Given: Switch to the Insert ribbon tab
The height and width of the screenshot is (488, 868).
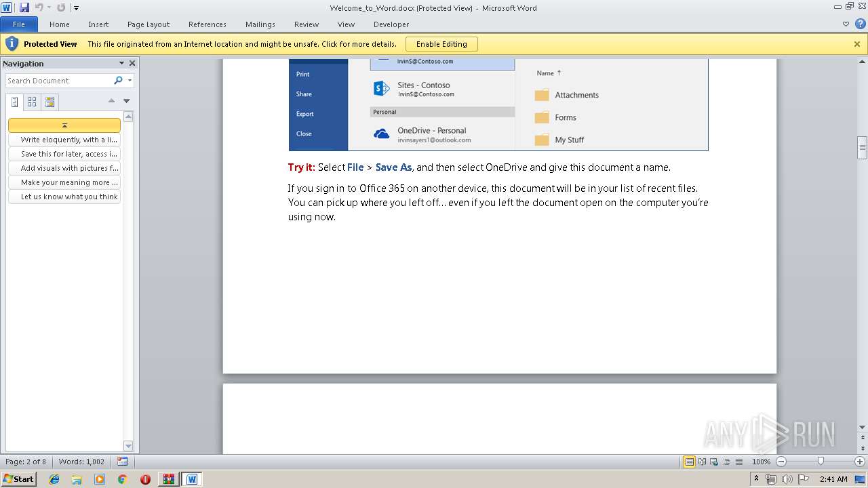Looking at the screenshot, I should point(98,24).
